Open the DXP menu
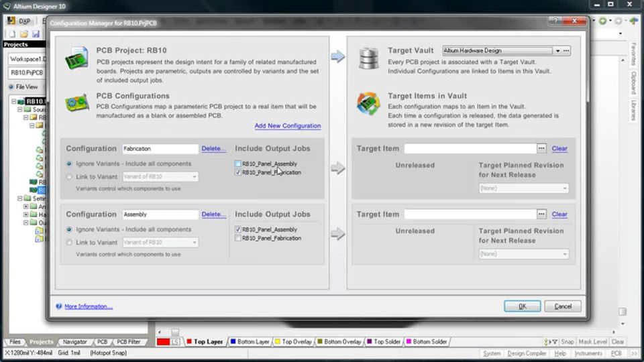 [19, 21]
